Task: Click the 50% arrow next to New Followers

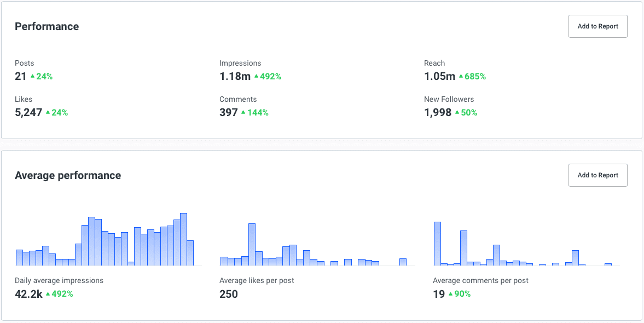Action: click(x=466, y=112)
